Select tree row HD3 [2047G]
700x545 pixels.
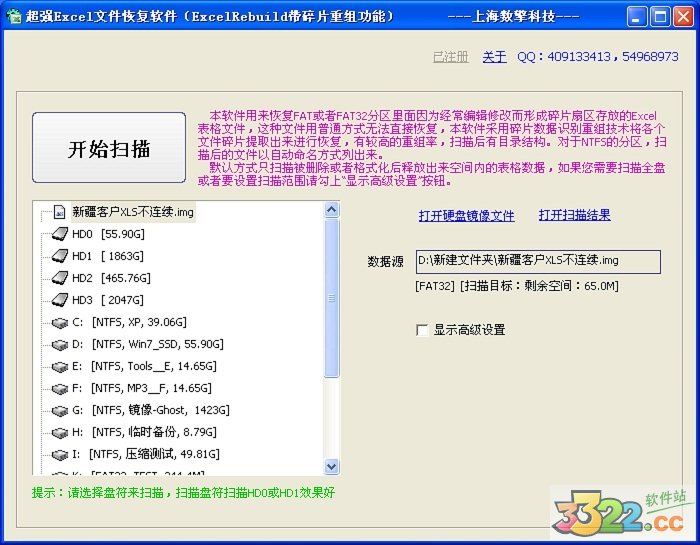pos(108,300)
